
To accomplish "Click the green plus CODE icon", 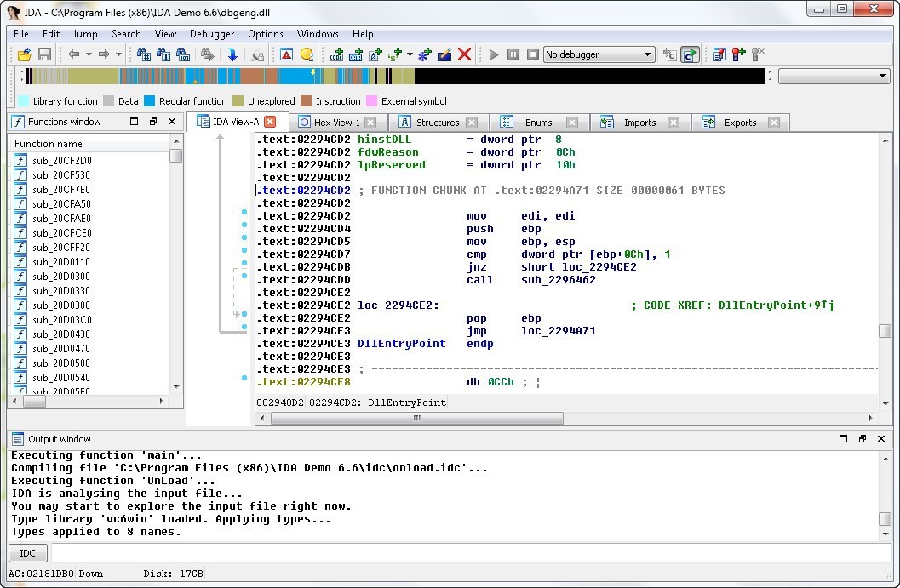I will coord(336,54).
